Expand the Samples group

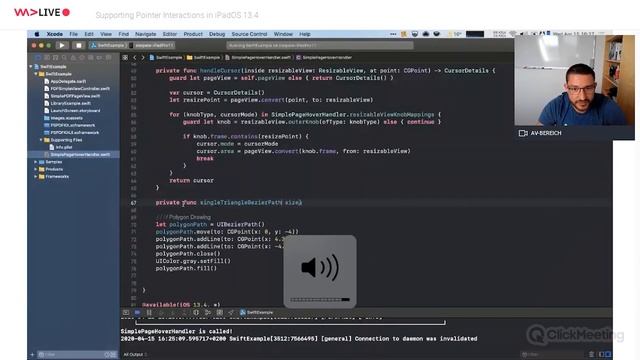pos(36,162)
